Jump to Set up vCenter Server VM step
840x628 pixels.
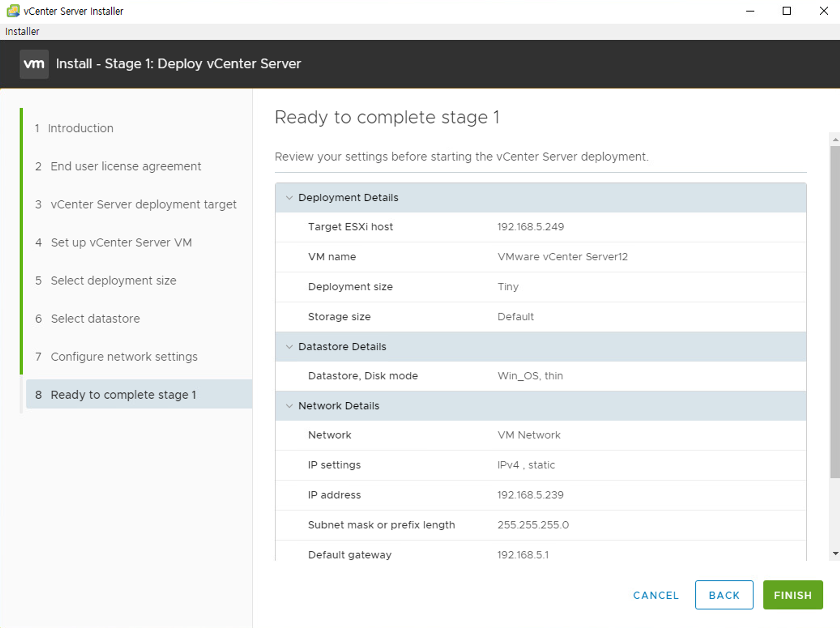[121, 242]
